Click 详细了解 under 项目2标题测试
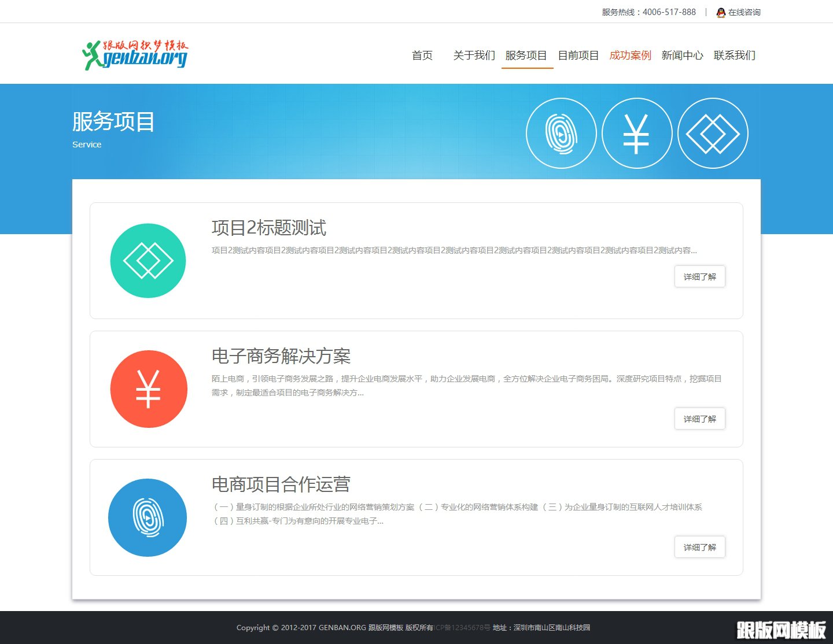 click(x=699, y=276)
